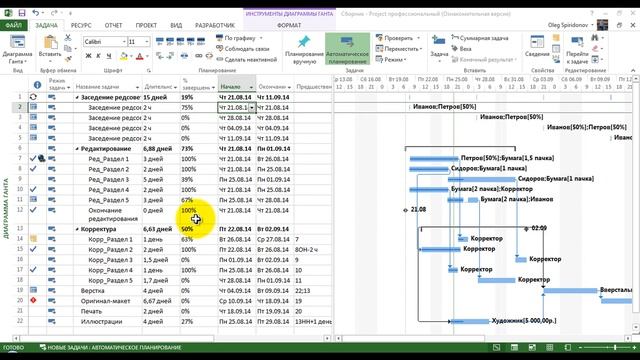Open the ФАЙЛ tab

(x=13, y=25)
